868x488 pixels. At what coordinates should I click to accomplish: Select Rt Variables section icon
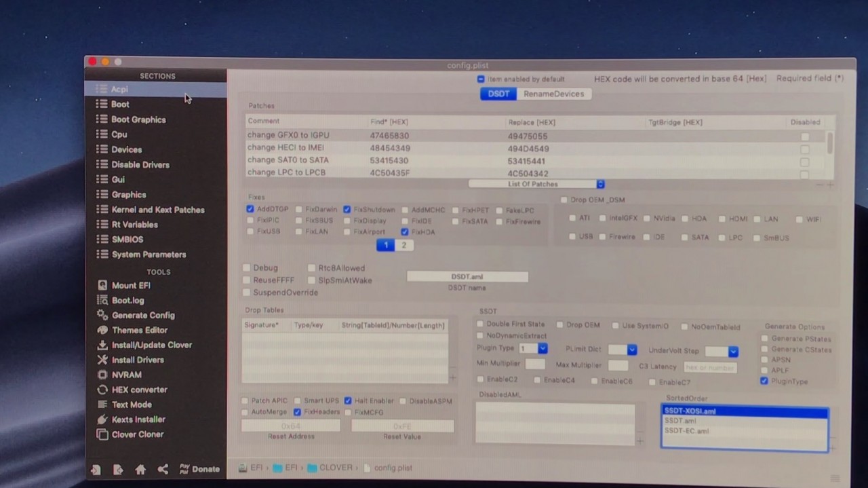[x=102, y=225]
